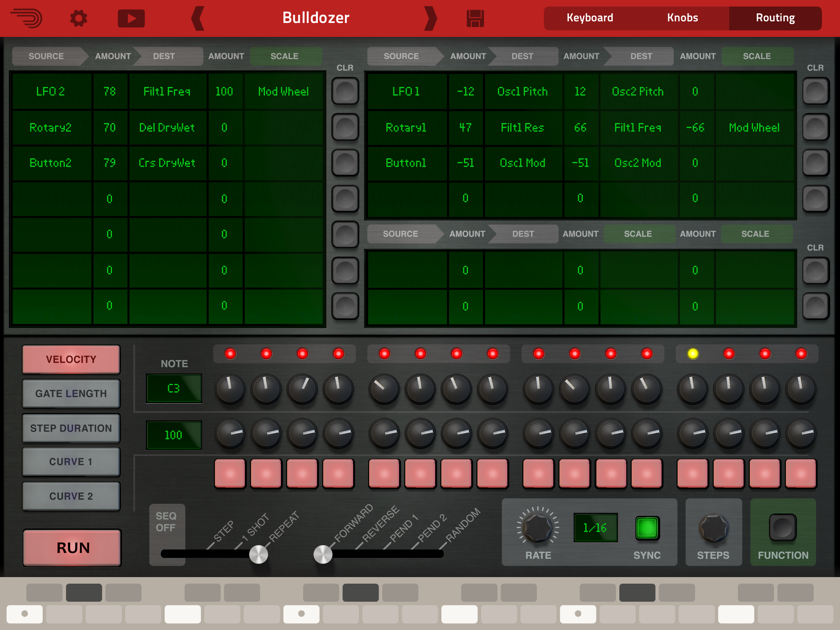
Task: Click the yellow step 13 LED
Action: [693, 354]
